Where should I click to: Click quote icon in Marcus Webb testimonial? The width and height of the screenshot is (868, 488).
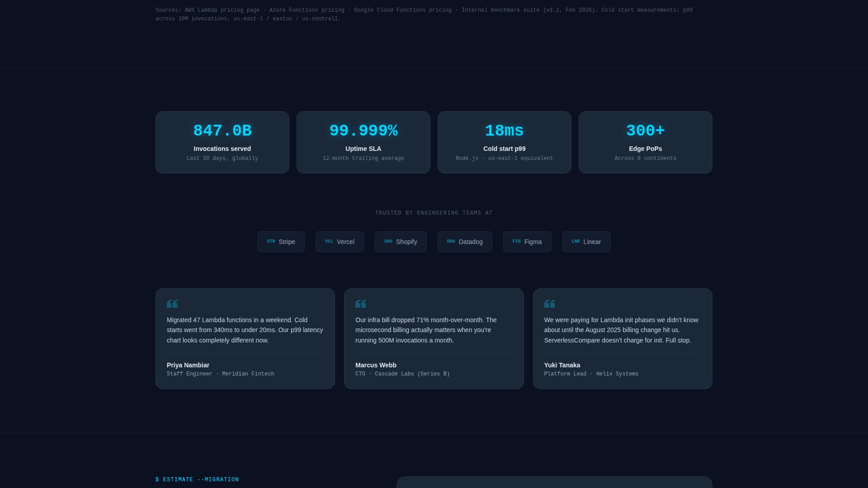361,304
